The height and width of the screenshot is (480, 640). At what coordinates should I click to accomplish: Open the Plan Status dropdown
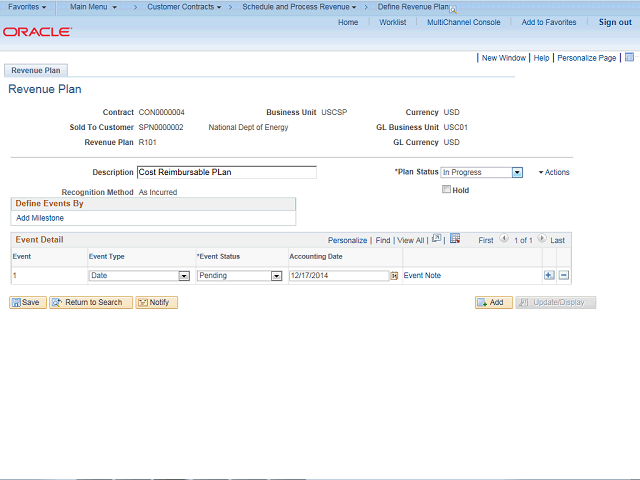pos(517,173)
